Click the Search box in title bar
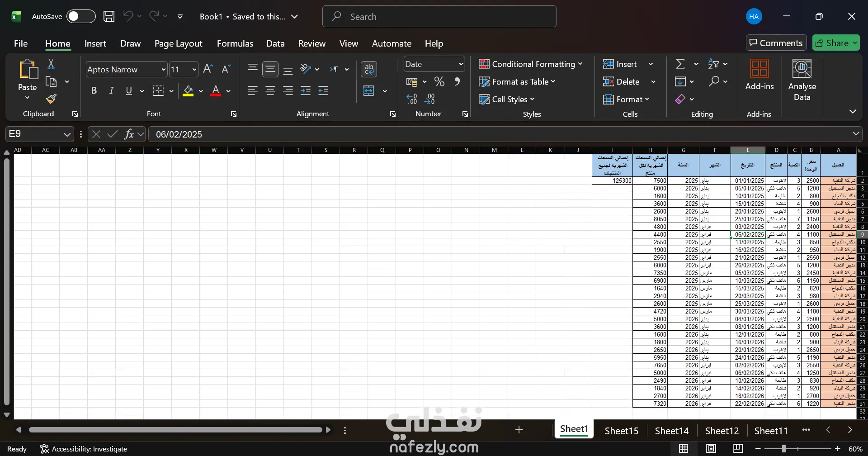Screen dimensions: 868x456 [x=439, y=17]
